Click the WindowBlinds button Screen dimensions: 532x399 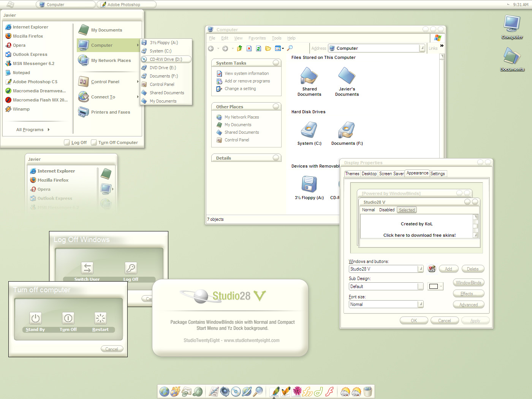tap(469, 283)
